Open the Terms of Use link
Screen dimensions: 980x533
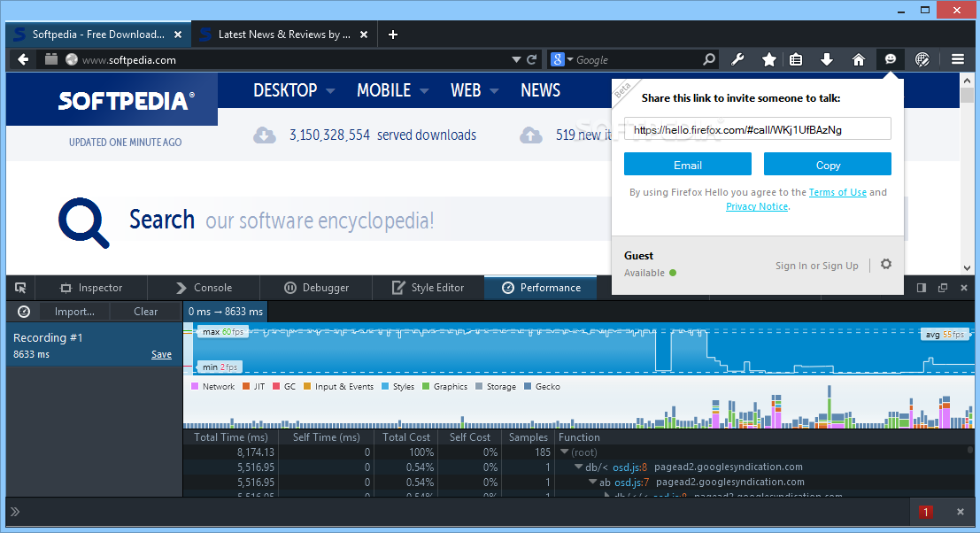[x=837, y=192]
